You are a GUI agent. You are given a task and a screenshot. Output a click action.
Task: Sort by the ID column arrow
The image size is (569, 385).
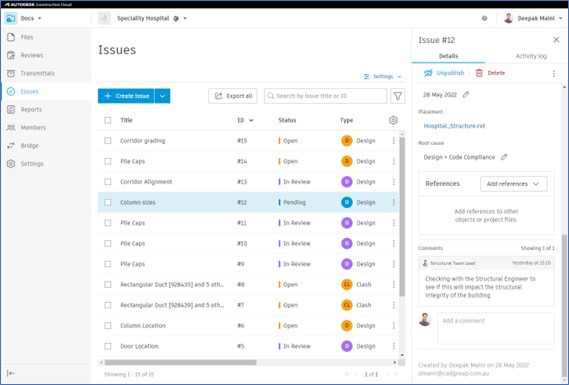[251, 120]
